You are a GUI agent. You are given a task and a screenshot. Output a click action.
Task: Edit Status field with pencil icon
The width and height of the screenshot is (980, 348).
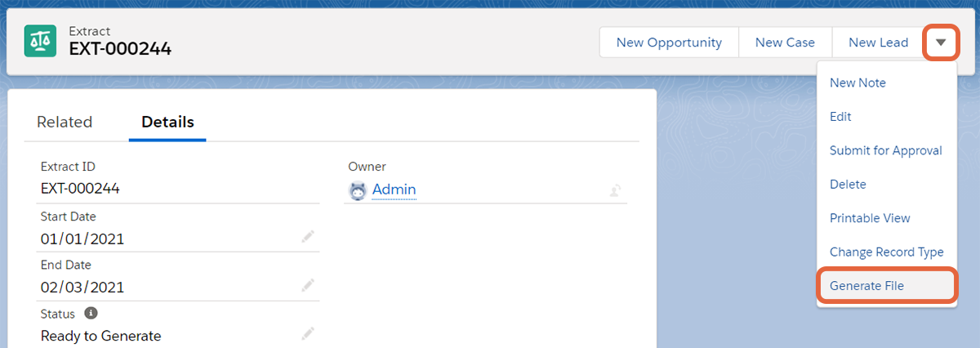point(307,333)
